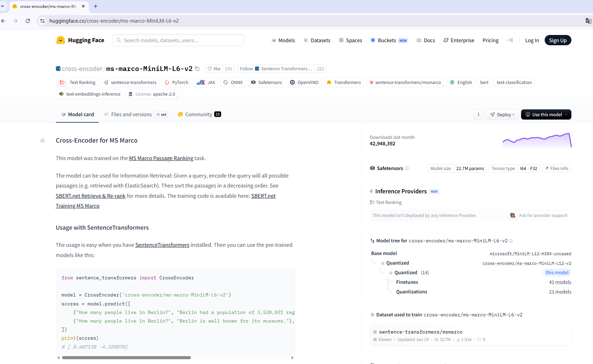Select the JAX tag
Screen dimensions: 593x364
206,82
